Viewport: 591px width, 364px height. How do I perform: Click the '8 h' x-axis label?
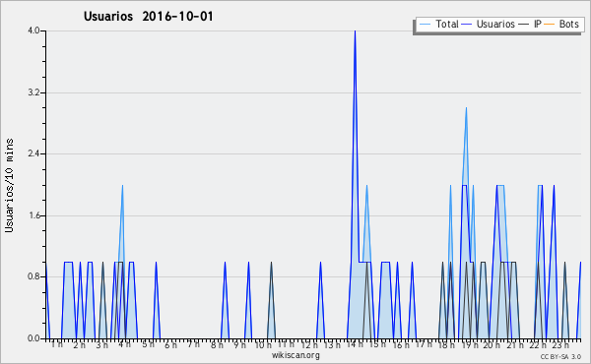217,344
